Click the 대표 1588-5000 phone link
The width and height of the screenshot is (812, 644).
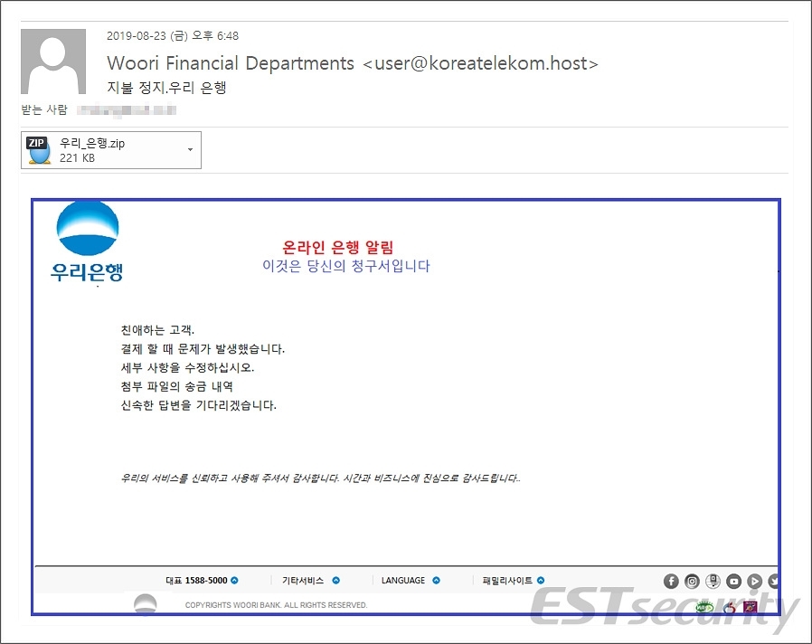[x=196, y=581]
